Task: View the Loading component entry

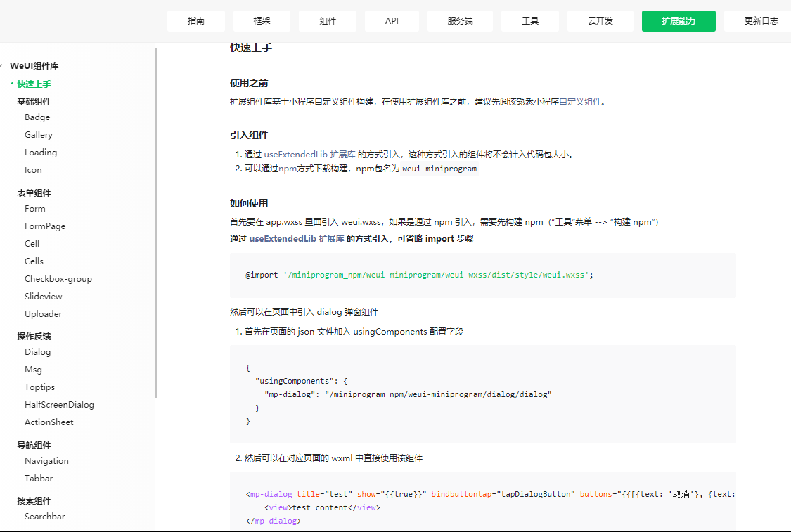Action: (x=41, y=152)
